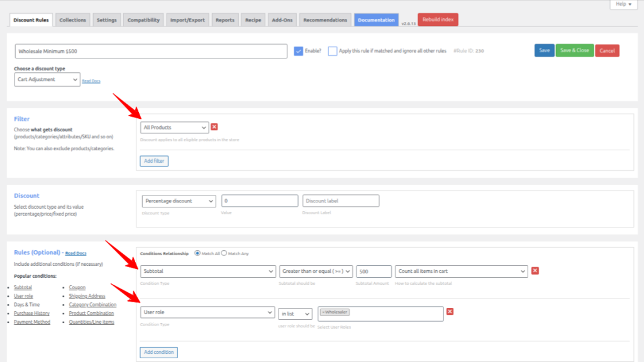
Task: Open the Cart Adjustment discount type dropdown
Action: 47,79
